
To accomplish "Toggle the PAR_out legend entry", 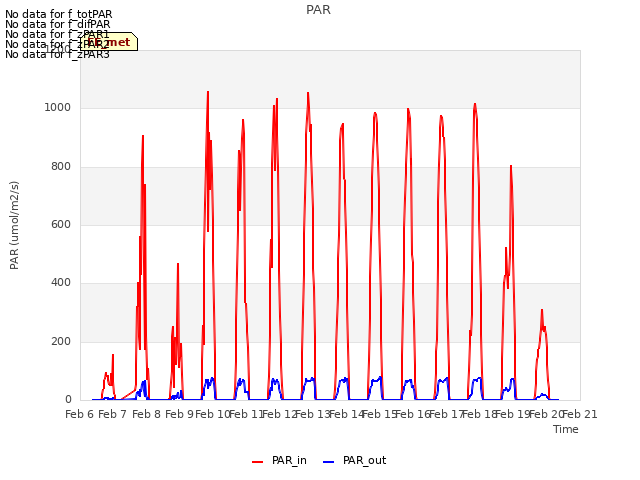I will (354, 460).
